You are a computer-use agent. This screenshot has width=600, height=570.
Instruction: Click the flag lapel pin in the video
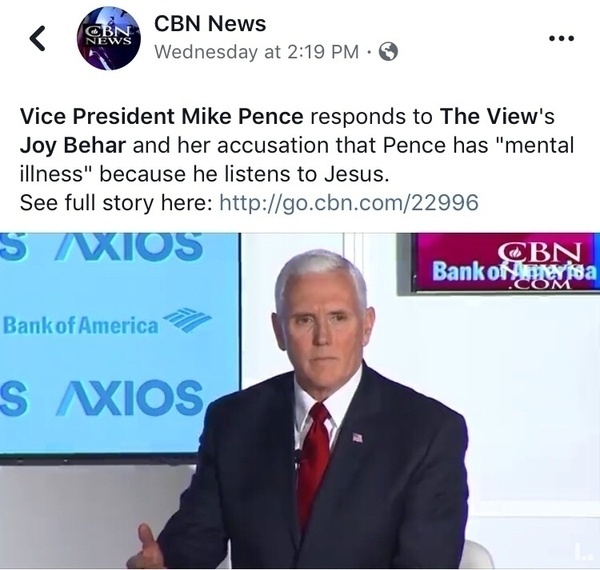click(x=356, y=437)
